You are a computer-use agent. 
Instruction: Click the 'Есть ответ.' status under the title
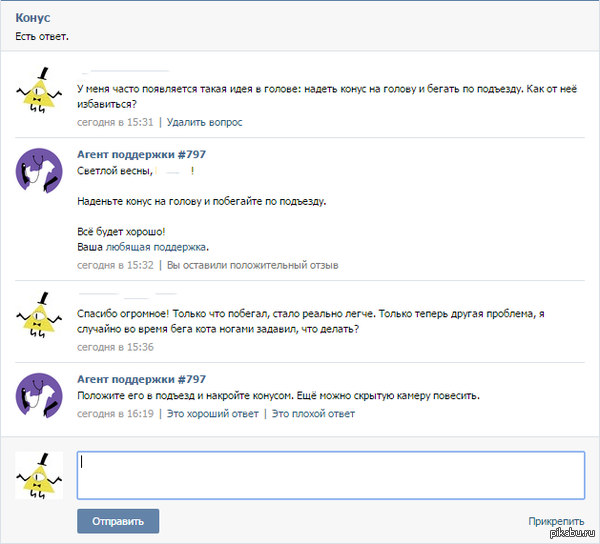(42, 37)
